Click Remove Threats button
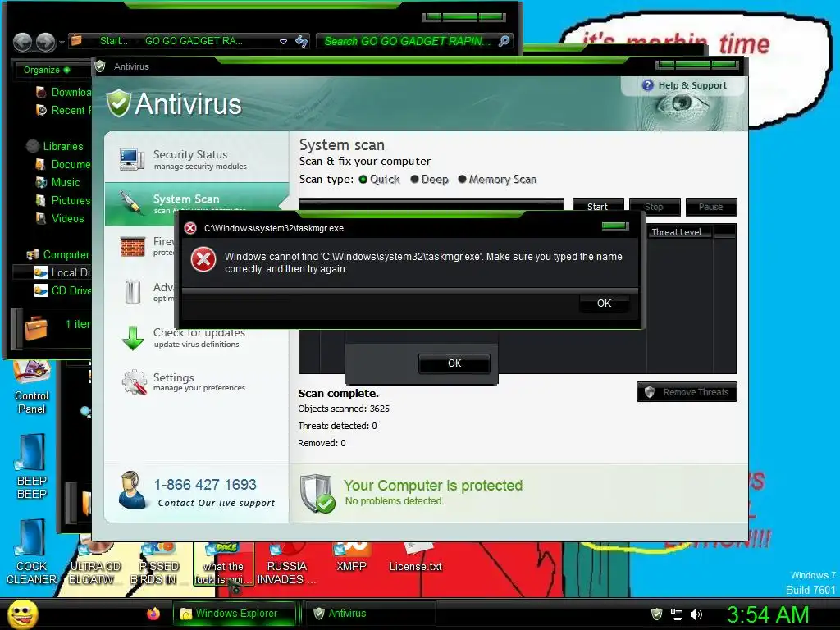The width and height of the screenshot is (840, 630). tap(687, 391)
